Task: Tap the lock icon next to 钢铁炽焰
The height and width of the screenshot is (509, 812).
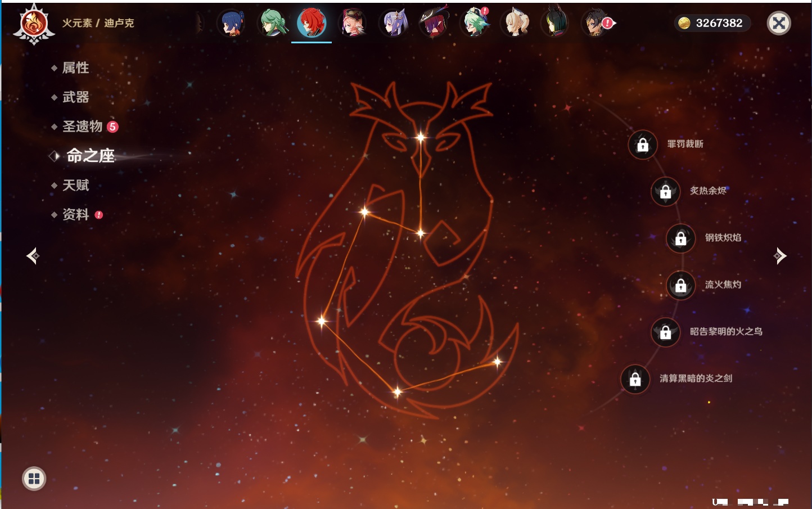Action: click(681, 238)
